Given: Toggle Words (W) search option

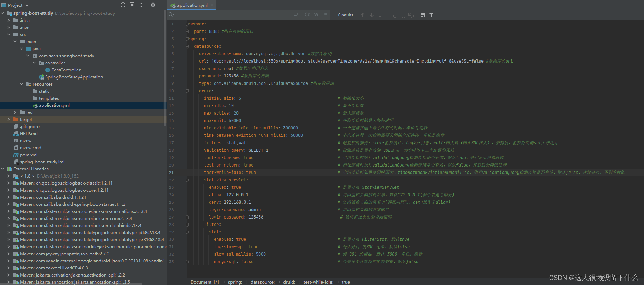Looking at the screenshot, I should tap(316, 15).
